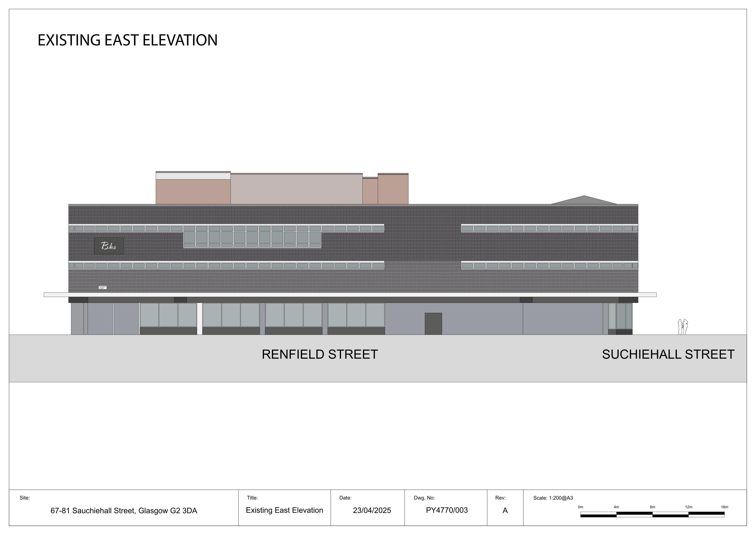
Task: Click the site address '67-81 Sauchiehall Street, Glasgow G2 3DA'
Action: point(124,511)
